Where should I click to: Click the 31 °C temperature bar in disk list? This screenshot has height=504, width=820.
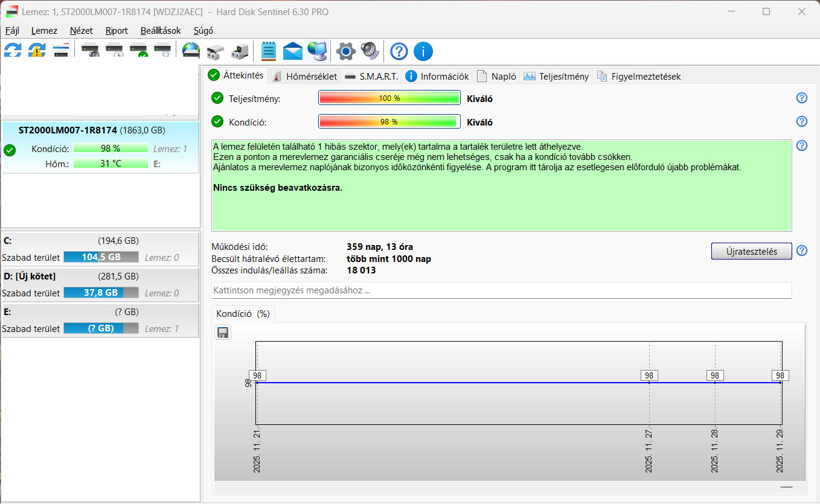pos(111,164)
